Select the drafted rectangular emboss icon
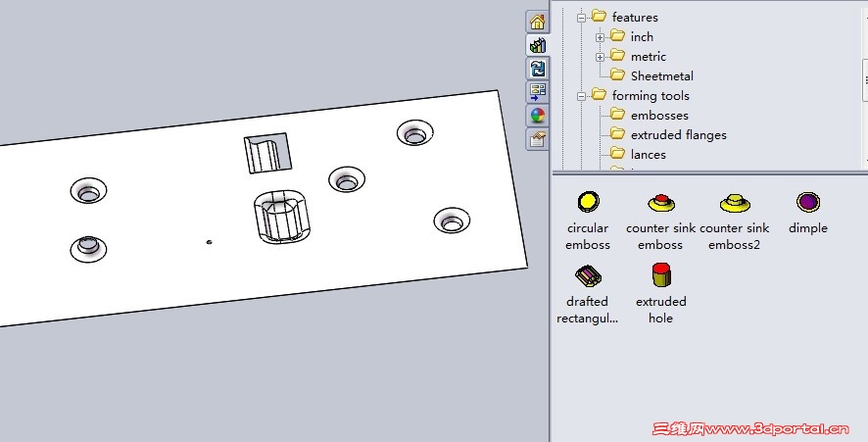This screenshot has height=442, width=868. pyautogui.click(x=588, y=275)
